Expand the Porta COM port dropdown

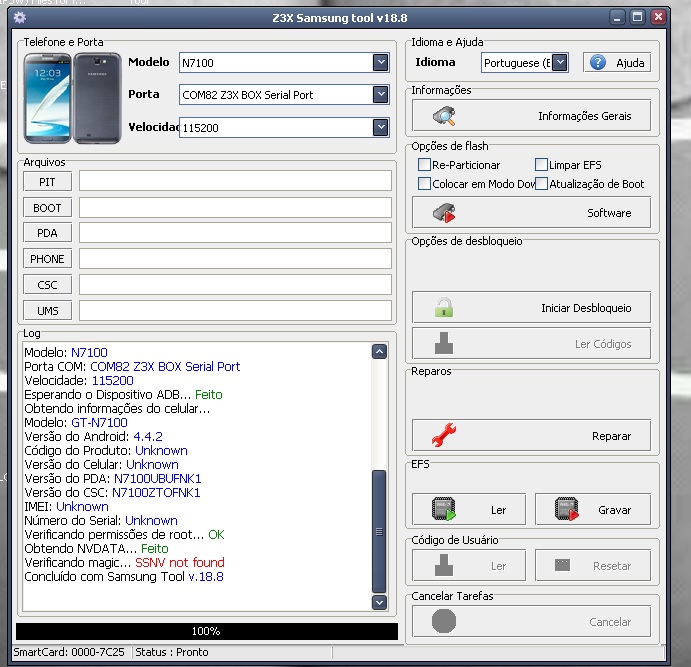click(380, 94)
